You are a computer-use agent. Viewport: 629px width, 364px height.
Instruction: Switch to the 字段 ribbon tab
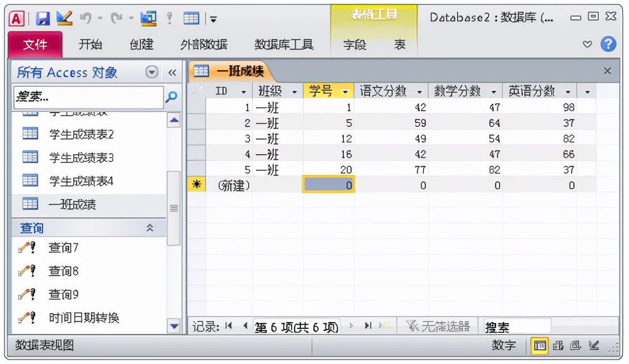tap(355, 44)
